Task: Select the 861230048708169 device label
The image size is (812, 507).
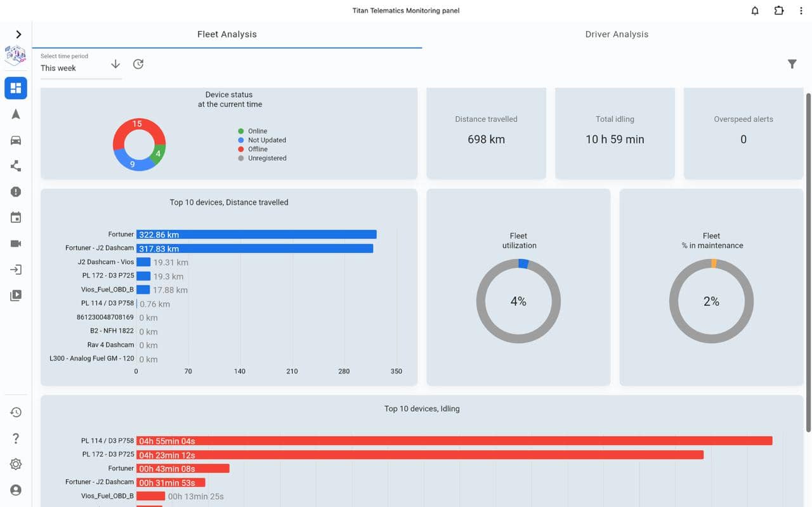Action: [x=105, y=317]
